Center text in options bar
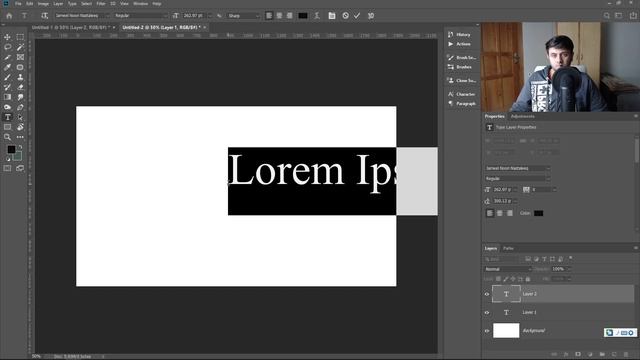This screenshot has height=360, width=640. (x=279, y=16)
